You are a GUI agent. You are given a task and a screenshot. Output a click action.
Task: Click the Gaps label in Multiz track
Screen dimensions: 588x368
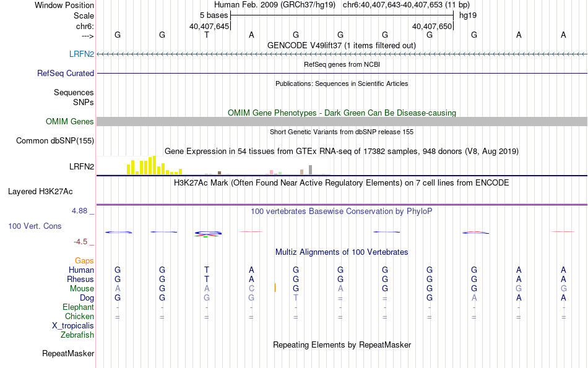coord(84,260)
